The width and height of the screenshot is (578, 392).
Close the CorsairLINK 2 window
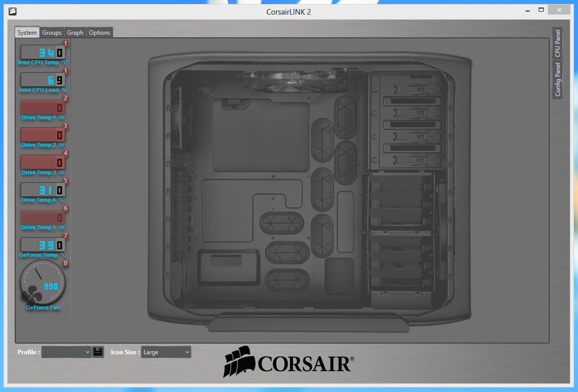(559, 10)
